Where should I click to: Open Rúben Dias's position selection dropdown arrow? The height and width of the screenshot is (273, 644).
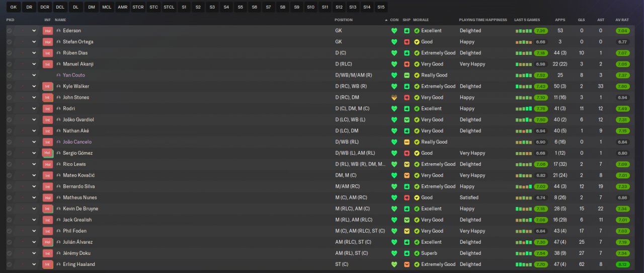click(34, 53)
